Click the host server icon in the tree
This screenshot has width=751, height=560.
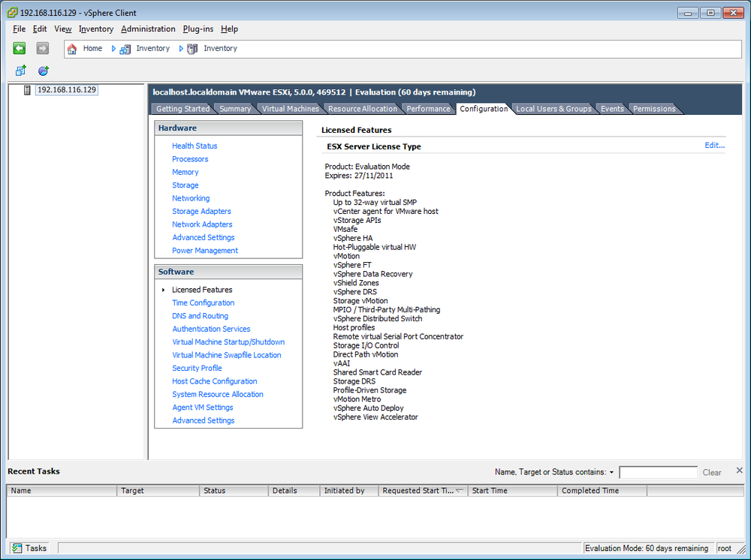pos(27,90)
